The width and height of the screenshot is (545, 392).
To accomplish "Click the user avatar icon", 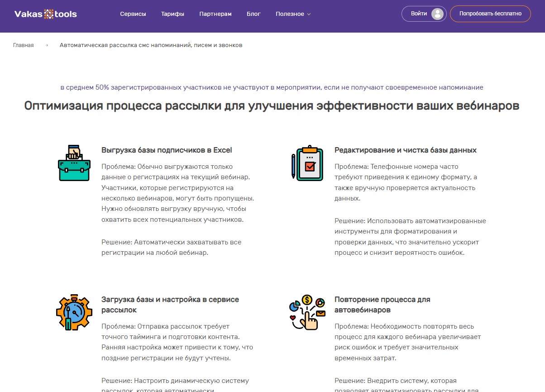I will 437,14.
